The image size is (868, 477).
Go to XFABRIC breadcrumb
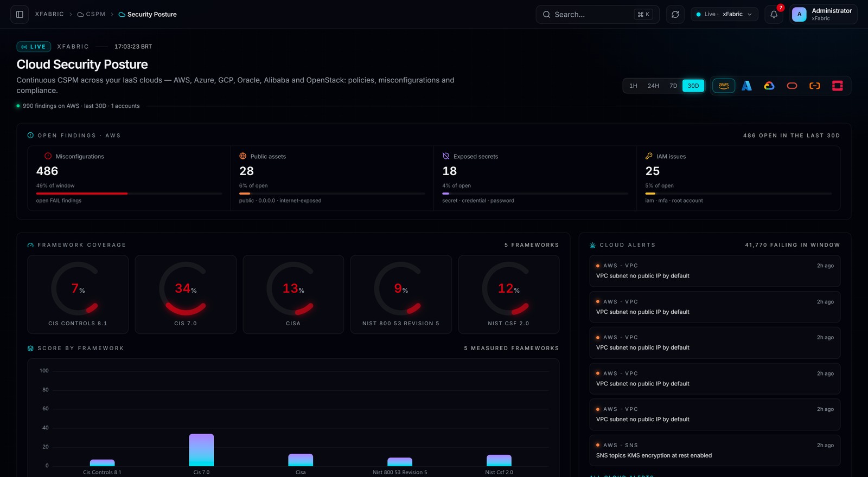point(49,14)
